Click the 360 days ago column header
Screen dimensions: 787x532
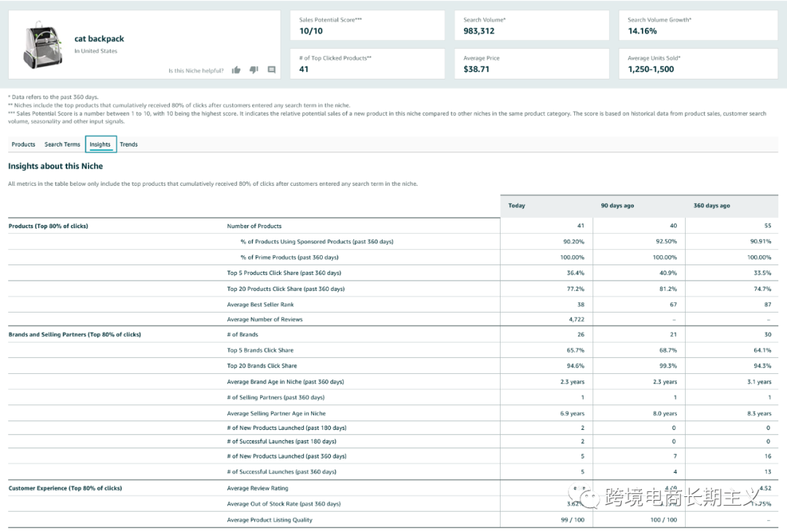tap(711, 206)
